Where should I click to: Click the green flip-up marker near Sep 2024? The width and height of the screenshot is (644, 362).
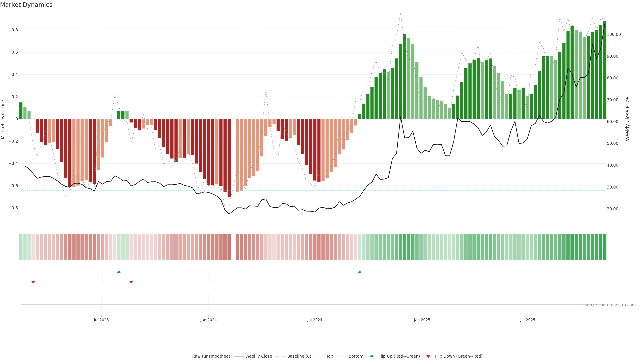pos(360,272)
